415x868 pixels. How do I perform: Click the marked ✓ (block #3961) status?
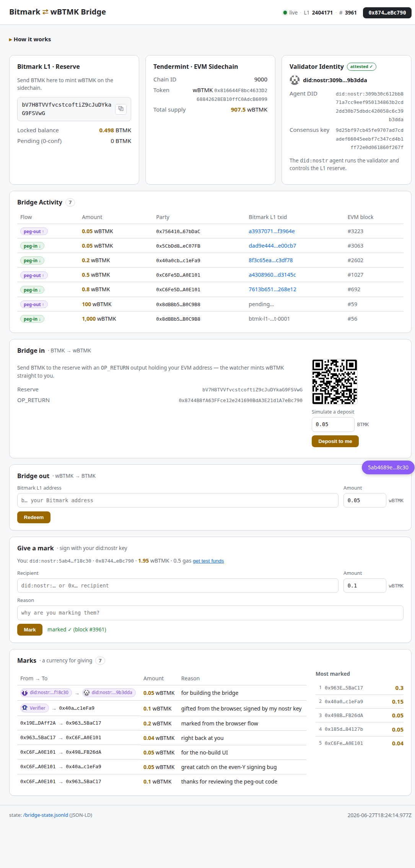click(x=77, y=630)
